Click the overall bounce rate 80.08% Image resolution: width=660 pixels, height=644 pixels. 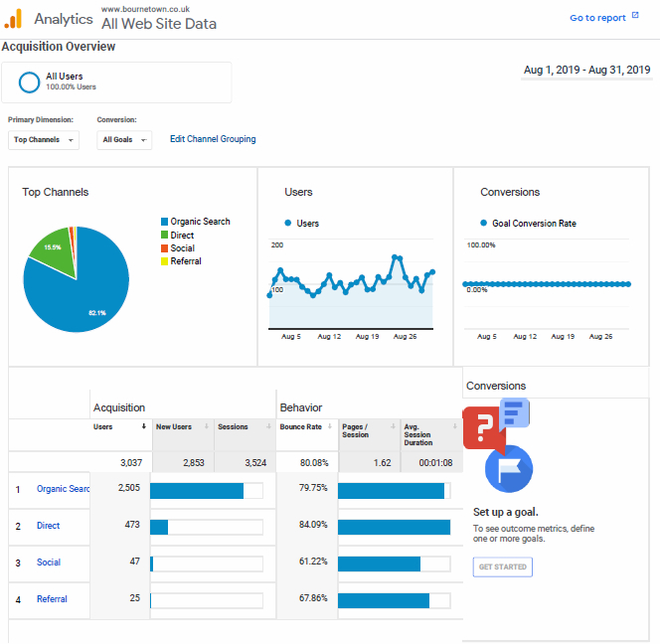pyautogui.click(x=314, y=463)
